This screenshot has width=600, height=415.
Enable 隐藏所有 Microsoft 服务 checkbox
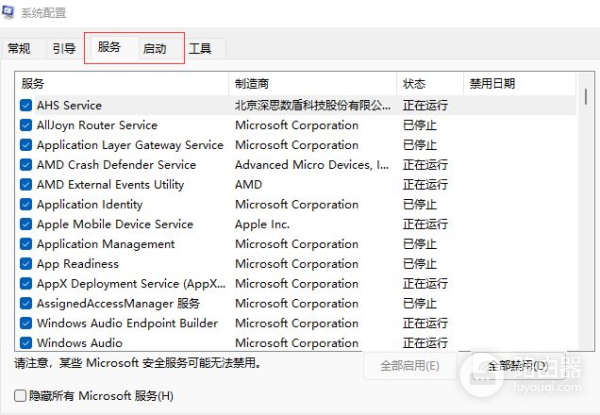21,396
